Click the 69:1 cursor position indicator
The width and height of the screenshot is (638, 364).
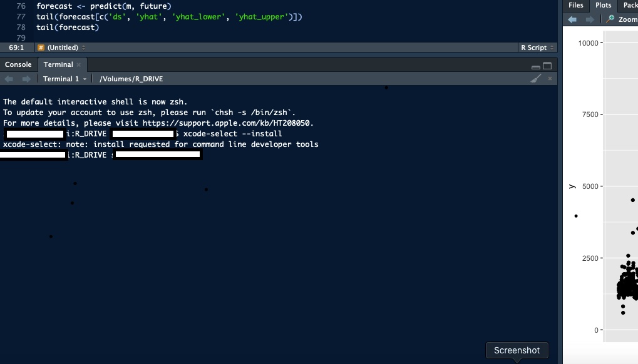pos(16,48)
